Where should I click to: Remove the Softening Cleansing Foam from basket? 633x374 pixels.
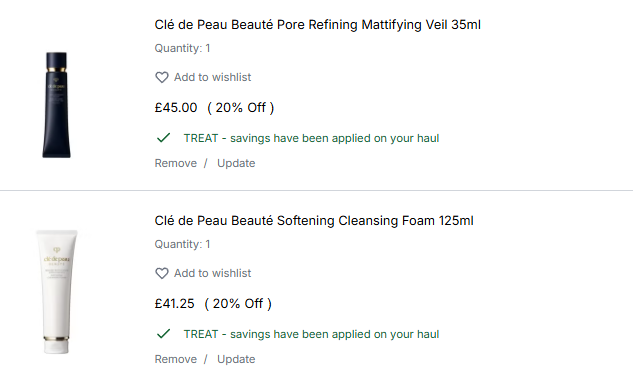(176, 359)
